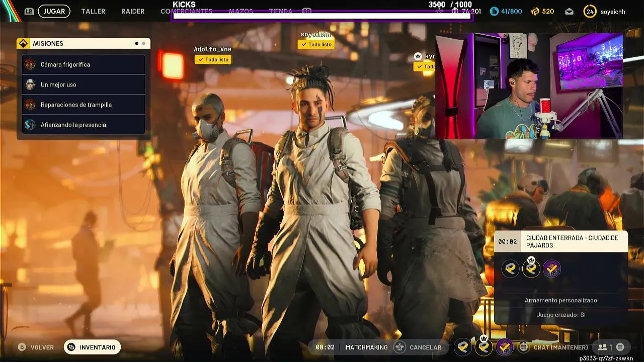
Task: Click the Un mejor uso mission avatar icon
Action: [30, 84]
